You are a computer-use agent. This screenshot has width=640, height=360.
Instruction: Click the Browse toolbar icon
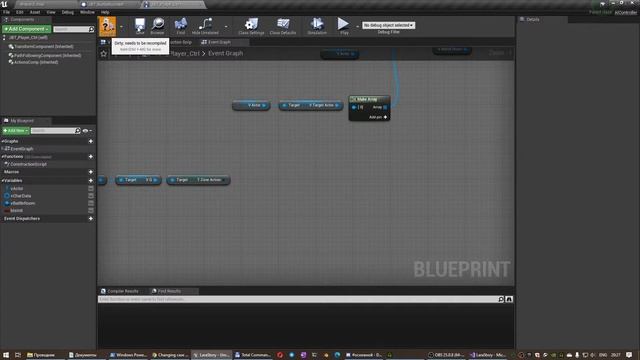pyautogui.click(x=158, y=26)
